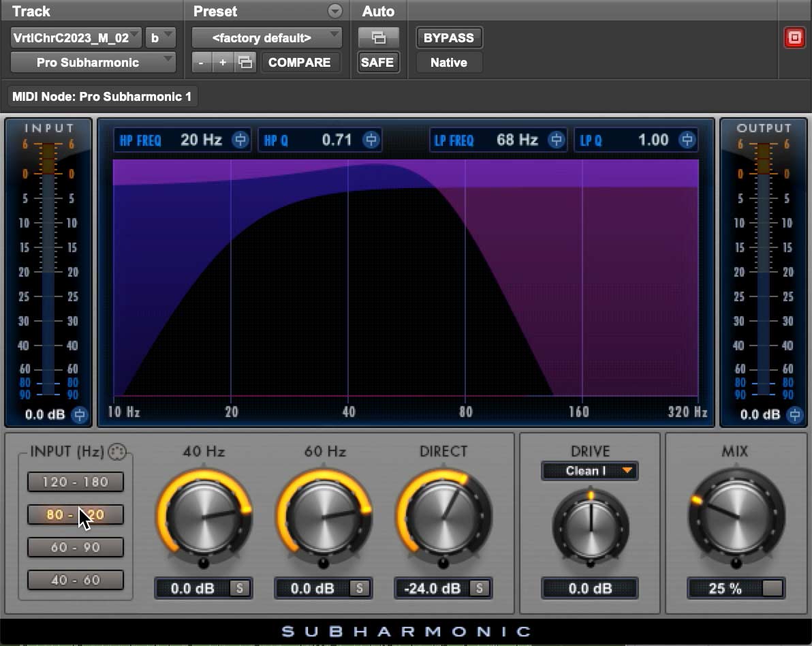Click the red Target icon at top right
Image resolution: width=812 pixels, height=646 pixels.
click(794, 37)
